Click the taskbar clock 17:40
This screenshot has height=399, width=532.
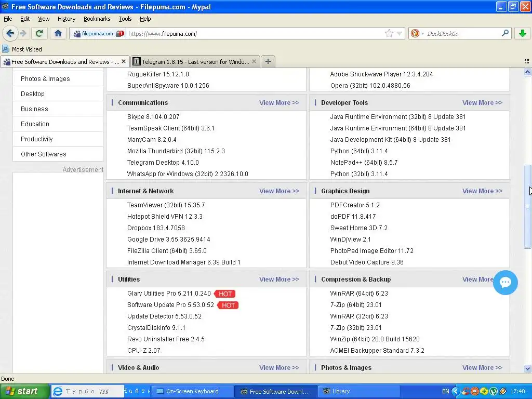[517, 391]
